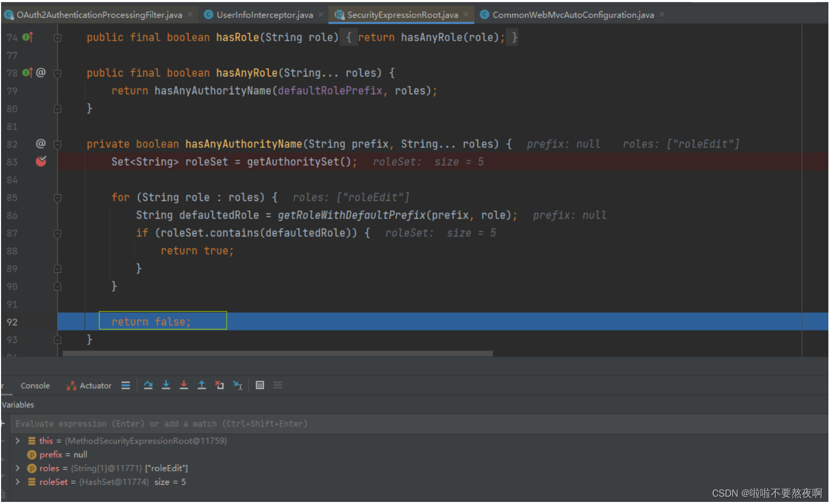Click the red Force Step Into icon
Image resolution: width=831 pixels, height=504 pixels.
(184, 385)
